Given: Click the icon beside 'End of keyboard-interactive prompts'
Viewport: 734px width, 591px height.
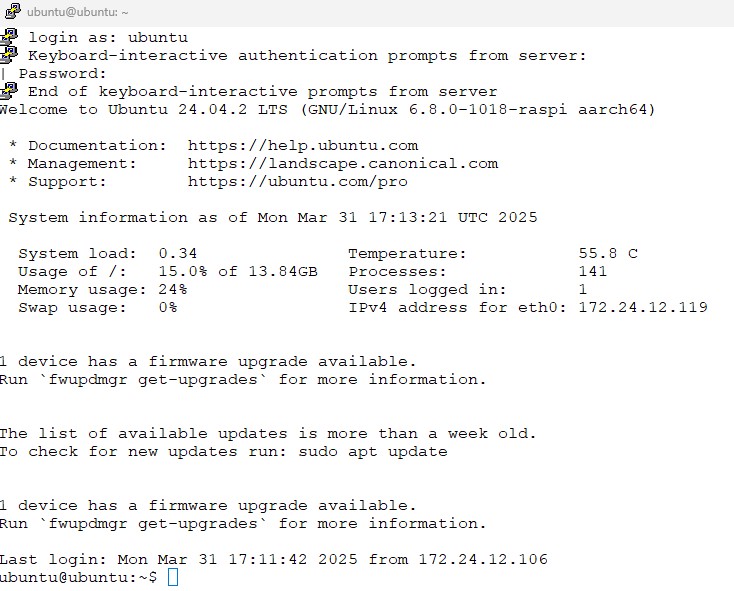Looking at the screenshot, I should pyautogui.click(x=9, y=91).
